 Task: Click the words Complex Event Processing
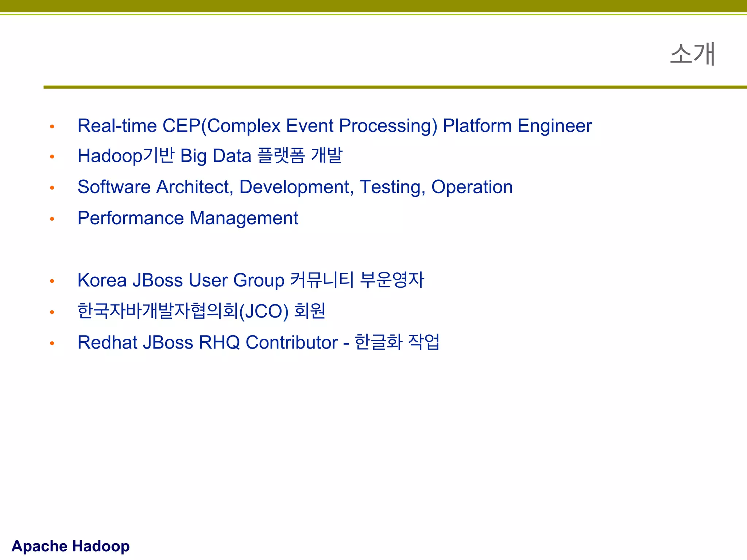319,126
